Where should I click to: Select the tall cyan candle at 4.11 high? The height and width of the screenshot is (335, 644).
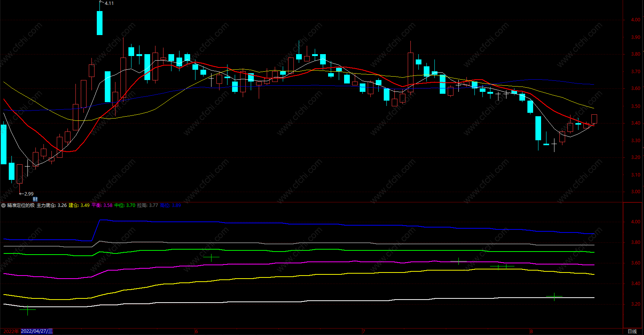99,23
